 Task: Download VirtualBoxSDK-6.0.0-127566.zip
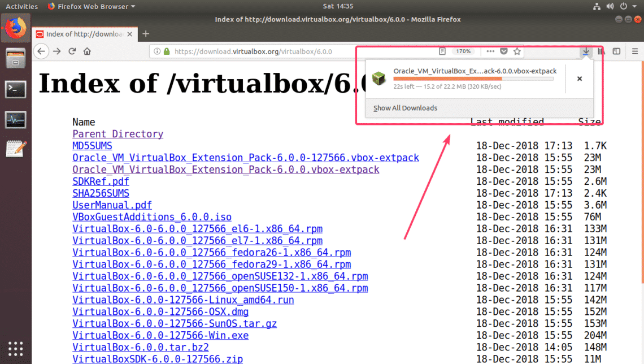click(x=158, y=359)
